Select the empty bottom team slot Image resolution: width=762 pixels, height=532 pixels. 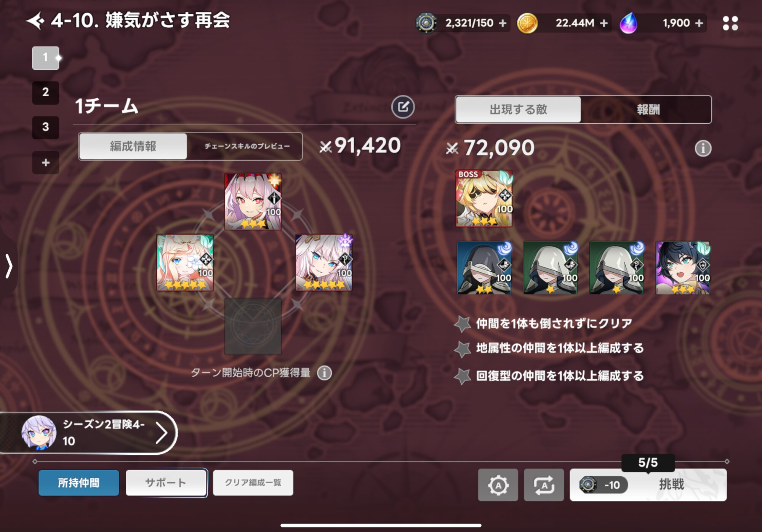tap(253, 326)
